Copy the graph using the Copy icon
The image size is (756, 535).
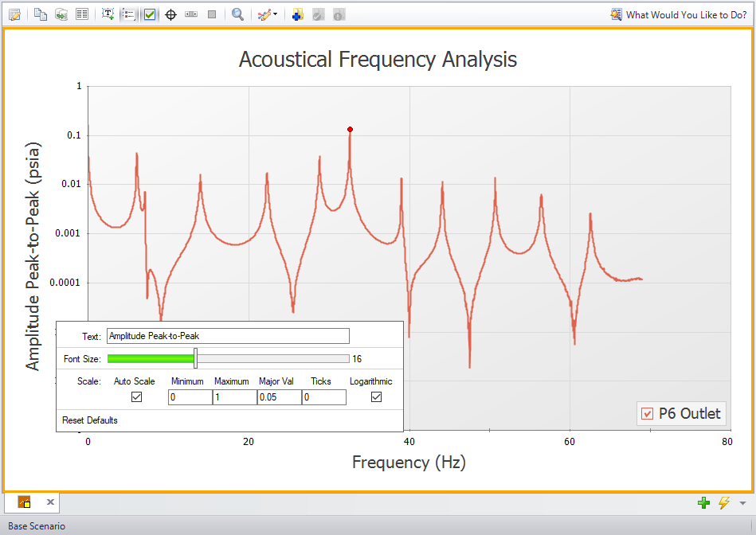pyautogui.click(x=41, y=14)
